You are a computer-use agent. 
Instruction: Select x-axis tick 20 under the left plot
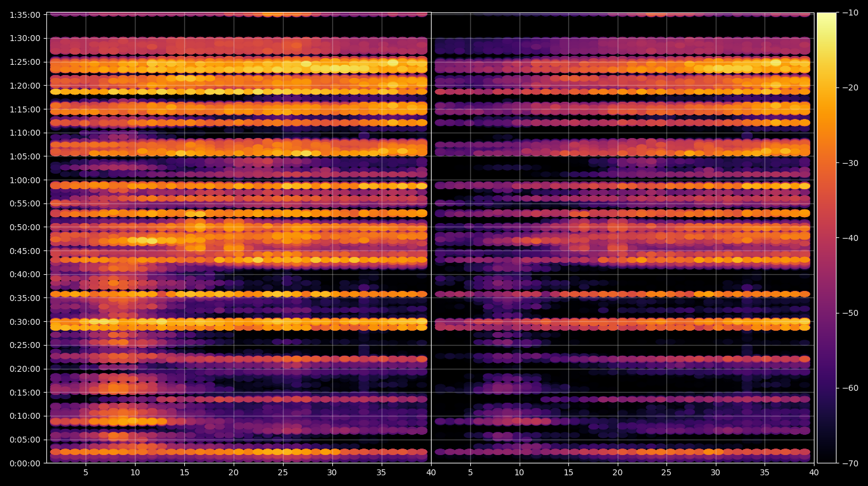point(234,473)
